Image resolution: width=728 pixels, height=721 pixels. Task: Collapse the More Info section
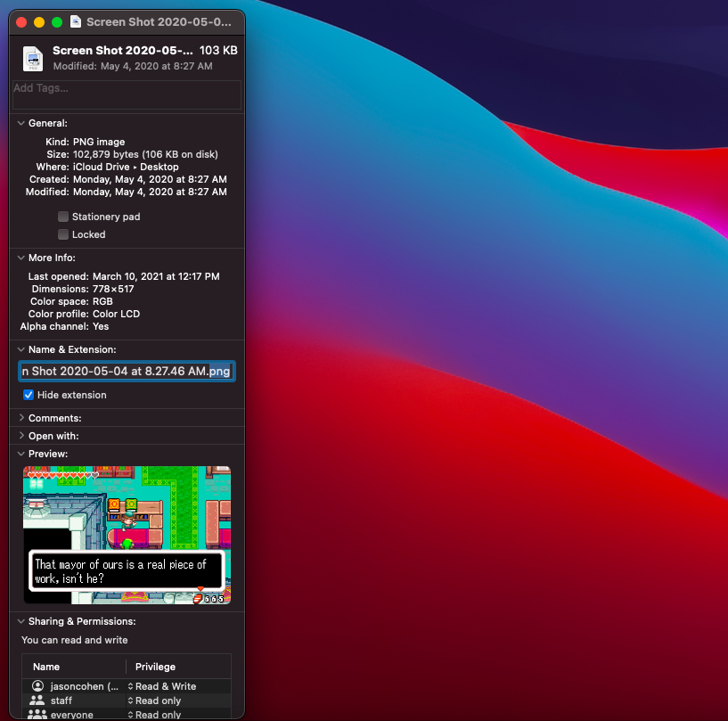point(20,258)
